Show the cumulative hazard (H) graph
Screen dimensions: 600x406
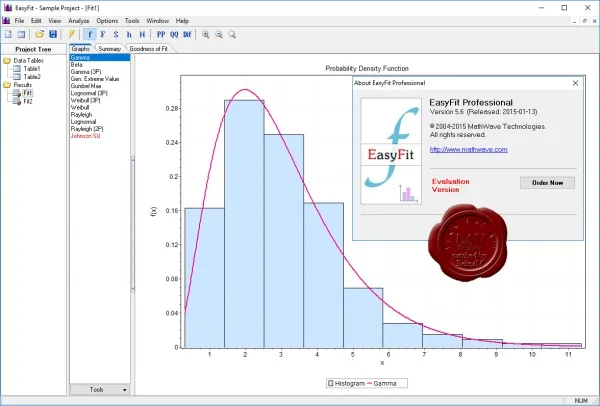(142, 34)
